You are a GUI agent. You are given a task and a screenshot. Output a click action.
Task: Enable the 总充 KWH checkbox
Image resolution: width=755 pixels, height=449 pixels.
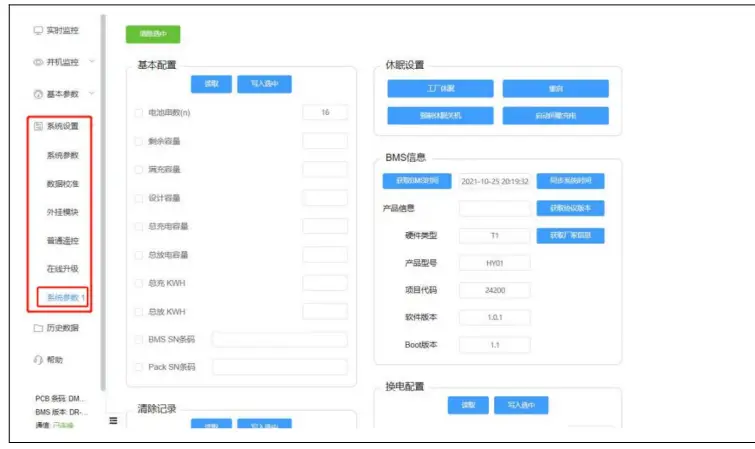[x=139, y=283]
